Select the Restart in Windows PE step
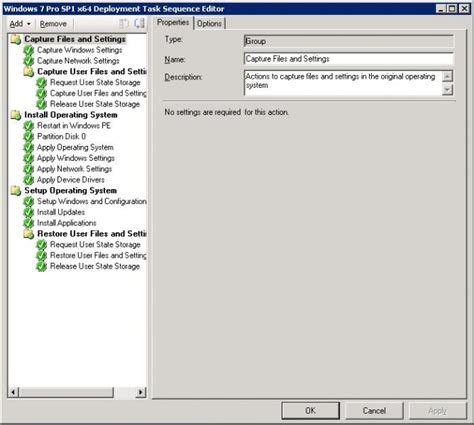Image resolution: width=474 pixels, height=425 pixels. pos(74,126)
